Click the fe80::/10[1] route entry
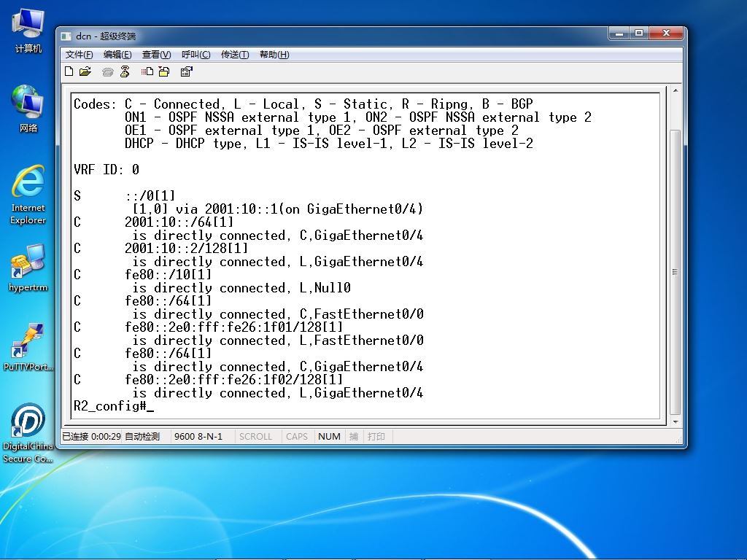This screenshot has width=747, height=560. pos(169,275)
